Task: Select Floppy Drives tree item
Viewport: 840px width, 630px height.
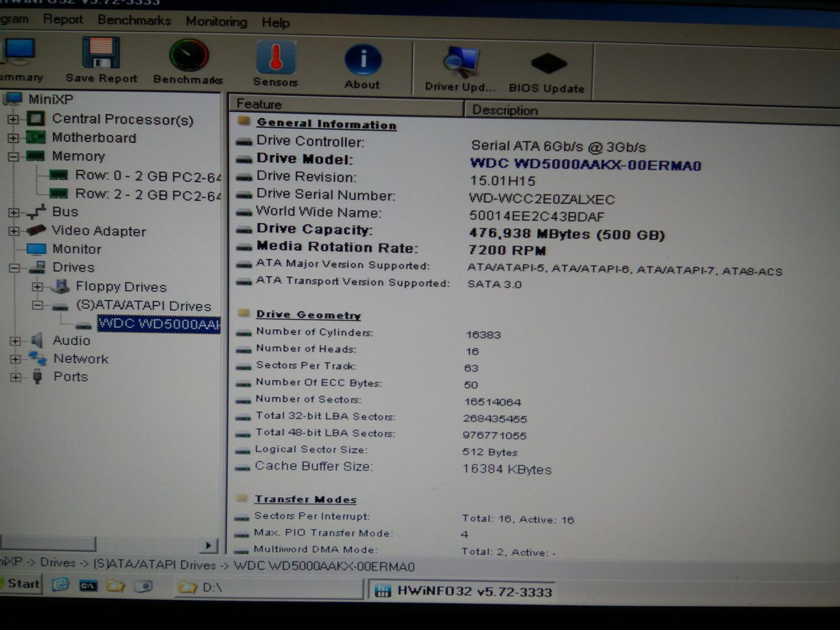Action: (121, 287)
